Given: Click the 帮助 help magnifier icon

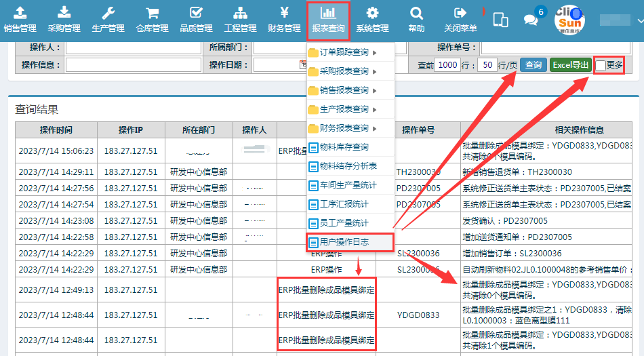Looking at the screenshot, I should pyautogui.click(x=416, y=19).
